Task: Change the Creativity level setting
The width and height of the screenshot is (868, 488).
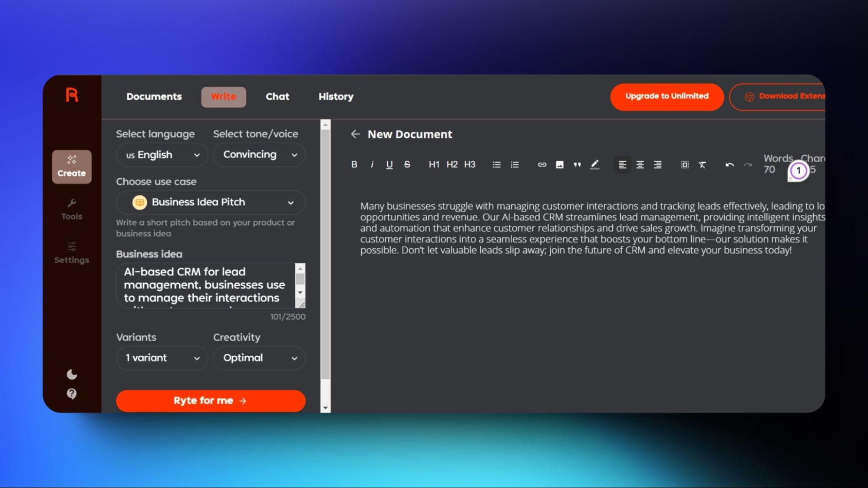Action: [259, 357]
